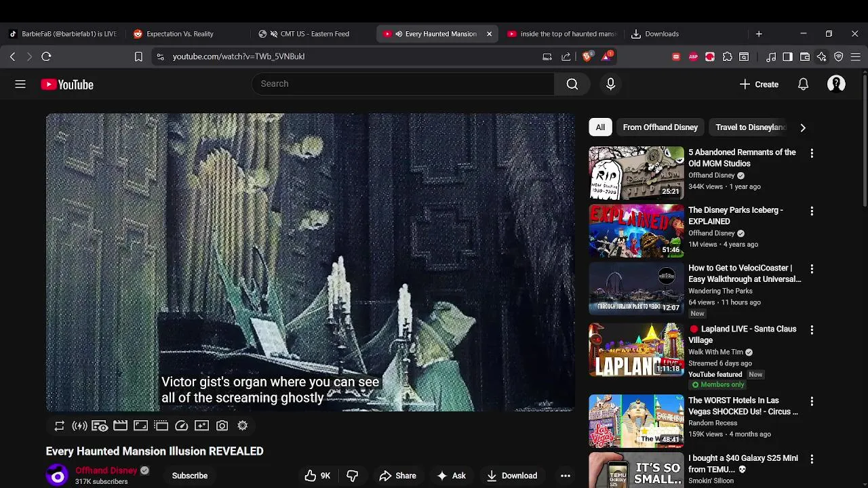Switch to inside the top of haunted mansion tab
The height and width of the screenshot is (488, 868).
[x=561, y=34]
